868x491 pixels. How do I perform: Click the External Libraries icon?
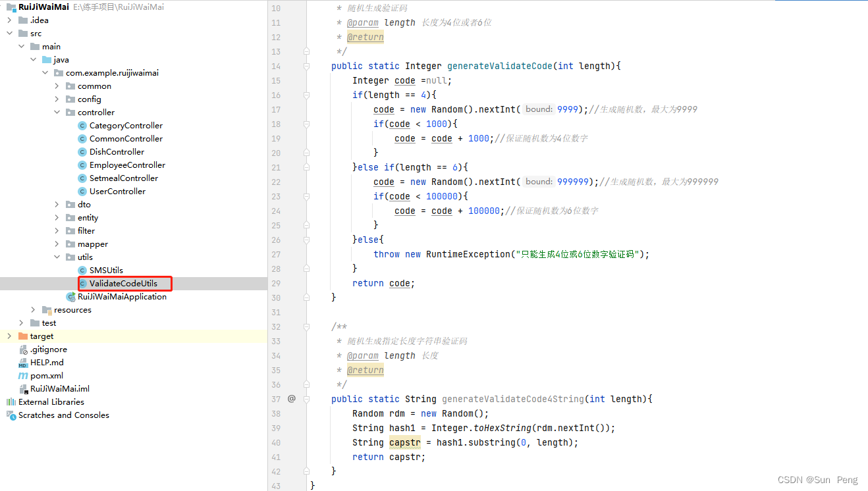coord(11,402)
